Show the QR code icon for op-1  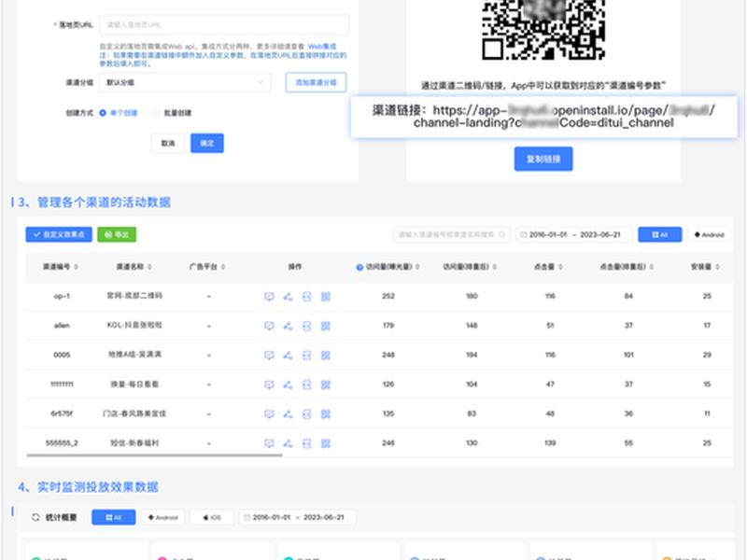[x=325, y=297]
